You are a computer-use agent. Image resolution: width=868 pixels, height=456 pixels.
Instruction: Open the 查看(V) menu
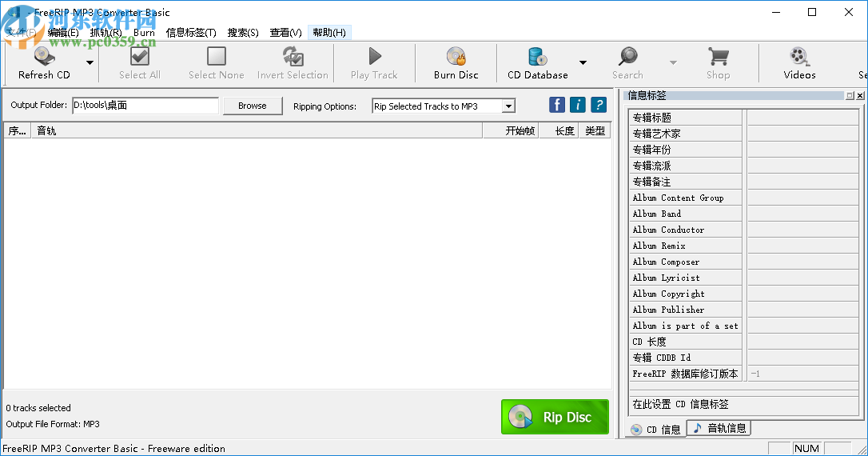pos(285,33)
